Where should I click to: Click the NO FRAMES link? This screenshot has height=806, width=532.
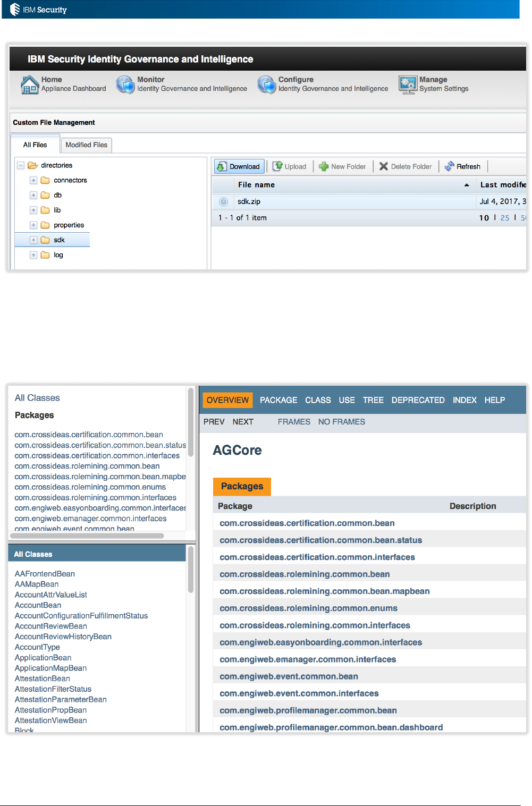tap(342, 422)
